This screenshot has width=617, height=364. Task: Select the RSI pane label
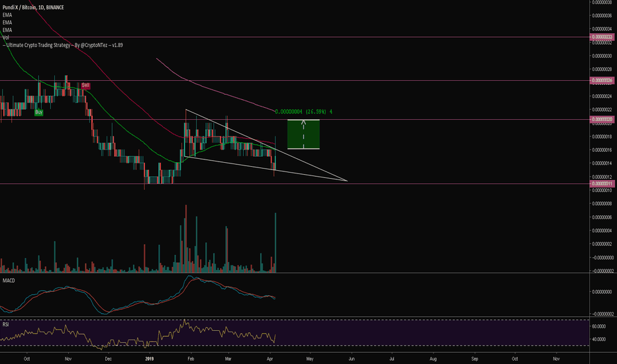(5, 325)
